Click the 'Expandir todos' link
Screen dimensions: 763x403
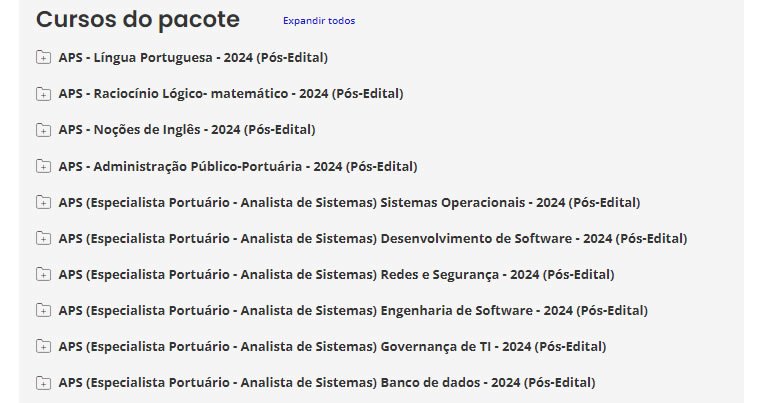(x=318, y=21)
